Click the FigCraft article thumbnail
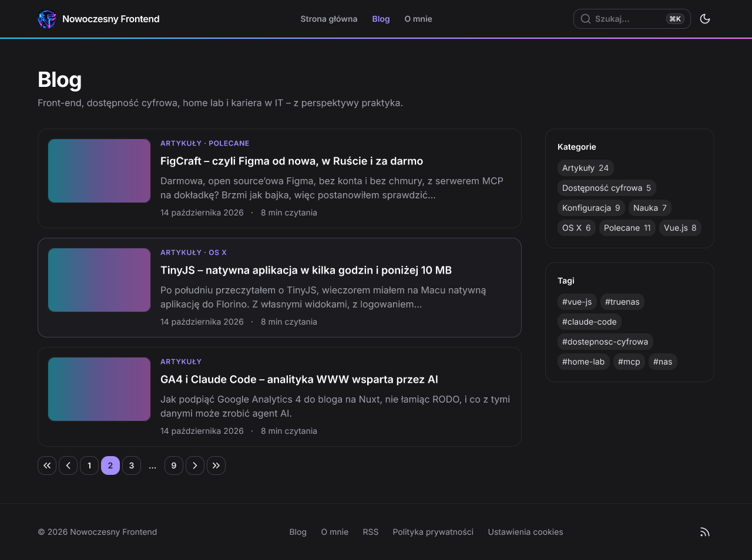 pos(99,171)
